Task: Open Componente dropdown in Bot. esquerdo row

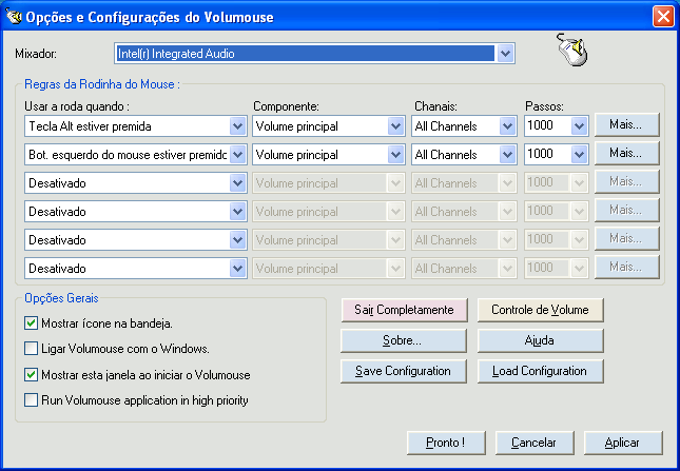Action: click(x=396, y=155)
